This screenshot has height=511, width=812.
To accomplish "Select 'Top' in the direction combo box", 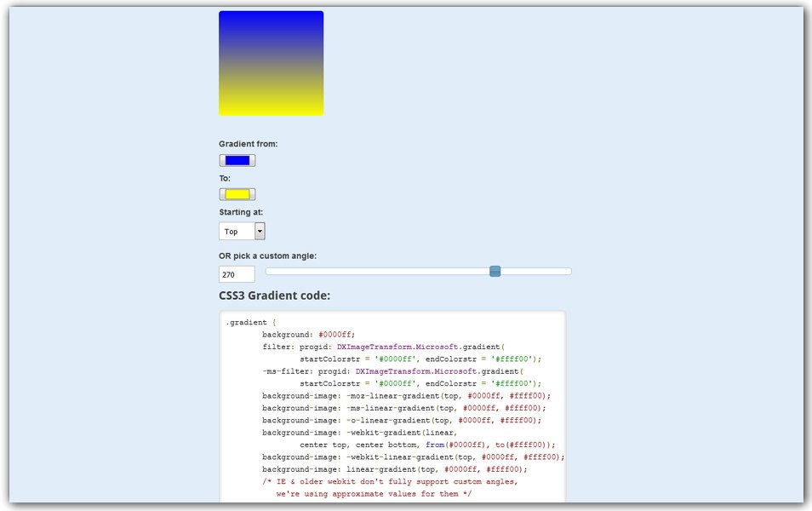I will 234,230.
